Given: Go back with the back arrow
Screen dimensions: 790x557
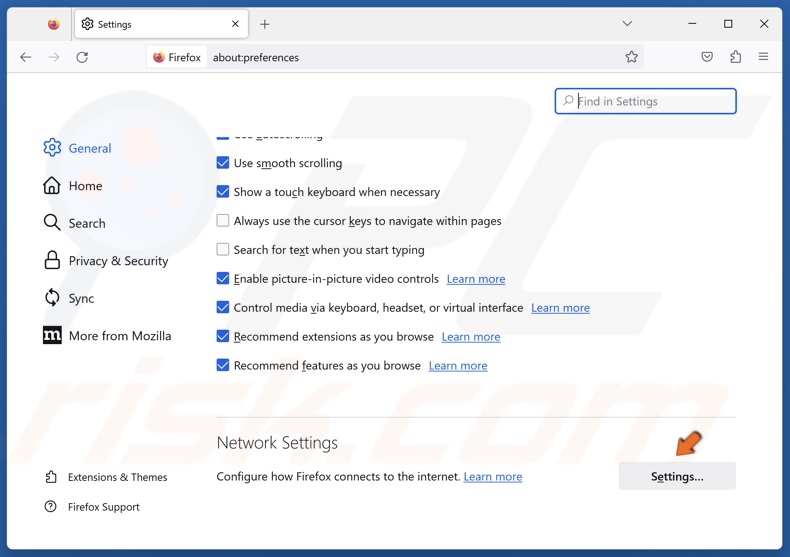Looking at the screenshot, I should pyautogui.click(x=25, y=57).
